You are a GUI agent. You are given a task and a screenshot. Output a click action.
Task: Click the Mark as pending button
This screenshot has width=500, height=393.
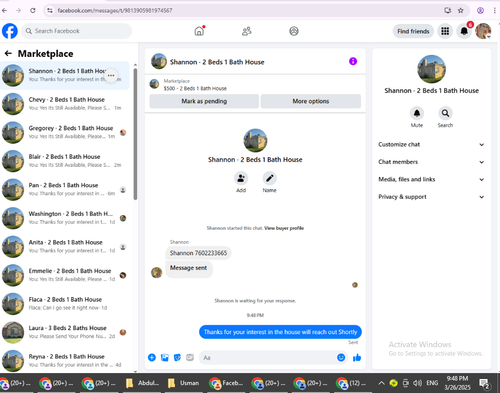(204, 101)
